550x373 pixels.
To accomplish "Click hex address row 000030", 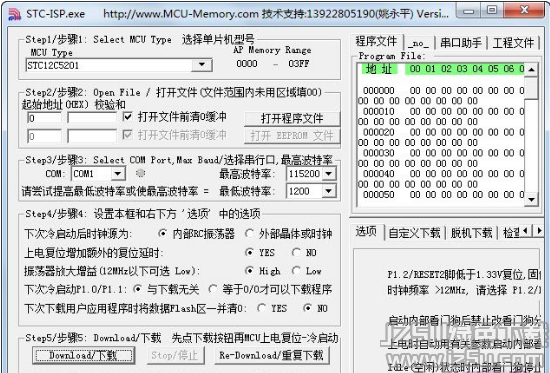I will pyautogui.click(x=379, y=153).
